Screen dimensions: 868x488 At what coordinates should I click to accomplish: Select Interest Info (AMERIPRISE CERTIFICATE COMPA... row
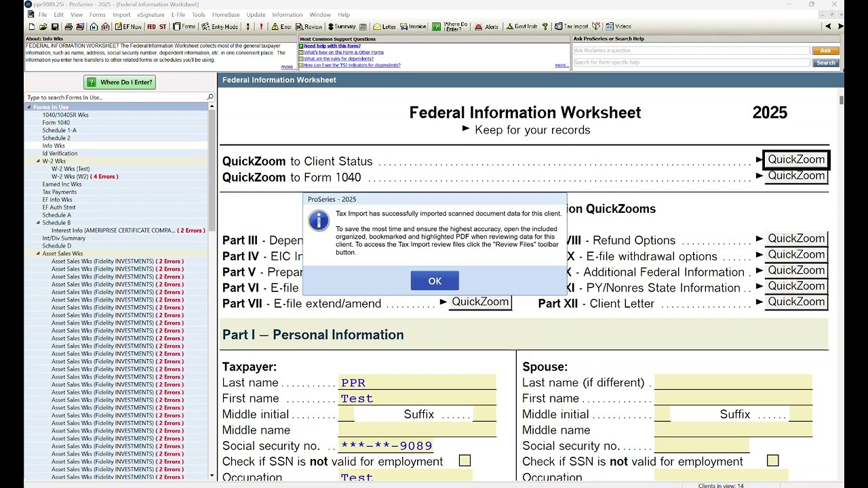coord(128,230)
